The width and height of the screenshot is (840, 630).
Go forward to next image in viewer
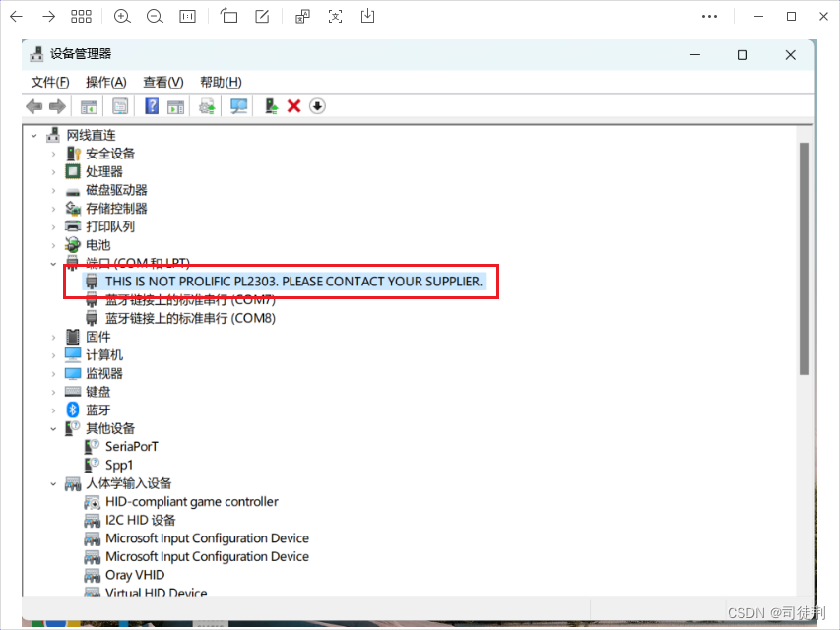pyautogui.click(x=49, y=17)
